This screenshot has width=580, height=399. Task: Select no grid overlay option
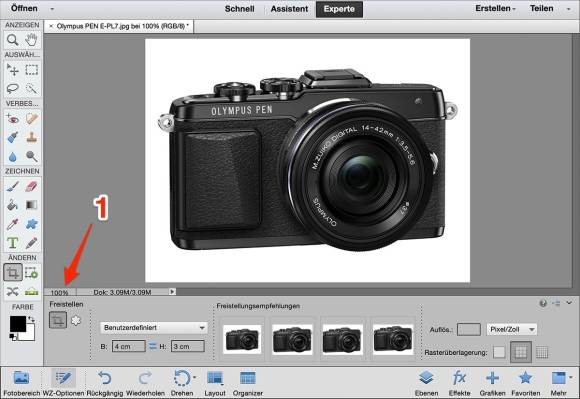tap(499, 352)
